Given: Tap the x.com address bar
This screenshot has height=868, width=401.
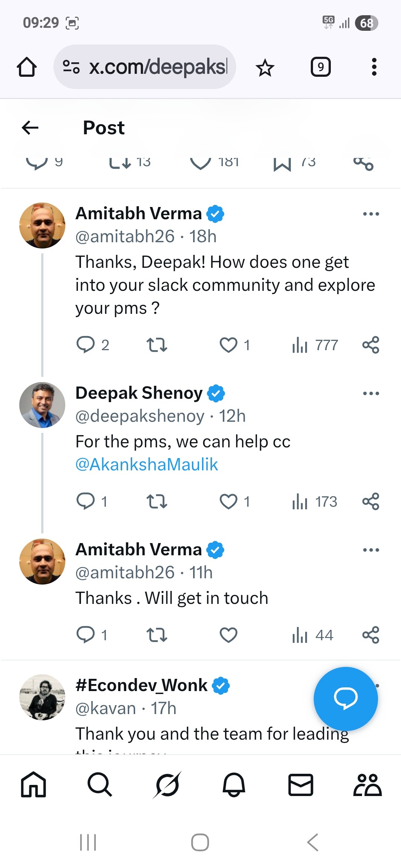Looking at the screenshot, I should point(145,67).
